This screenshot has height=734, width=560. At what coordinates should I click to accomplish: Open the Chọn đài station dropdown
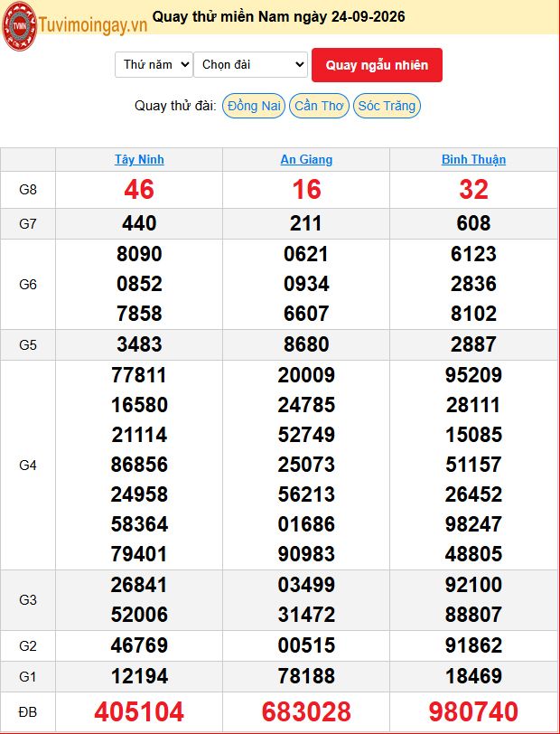pos(250,64)
